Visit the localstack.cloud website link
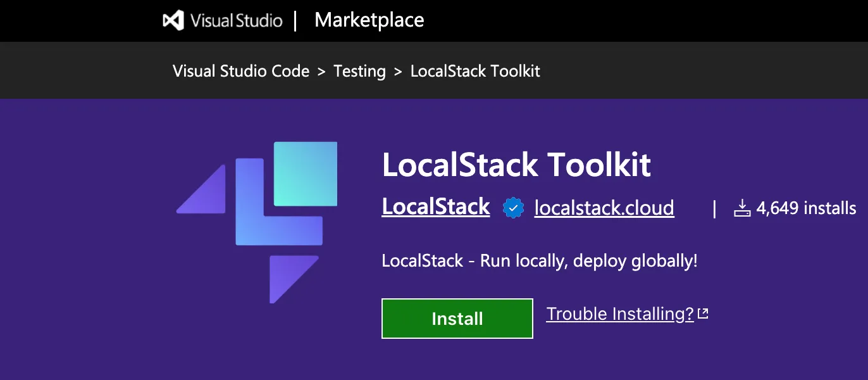Viewport: 868px width, 380px height. (604, 207)
